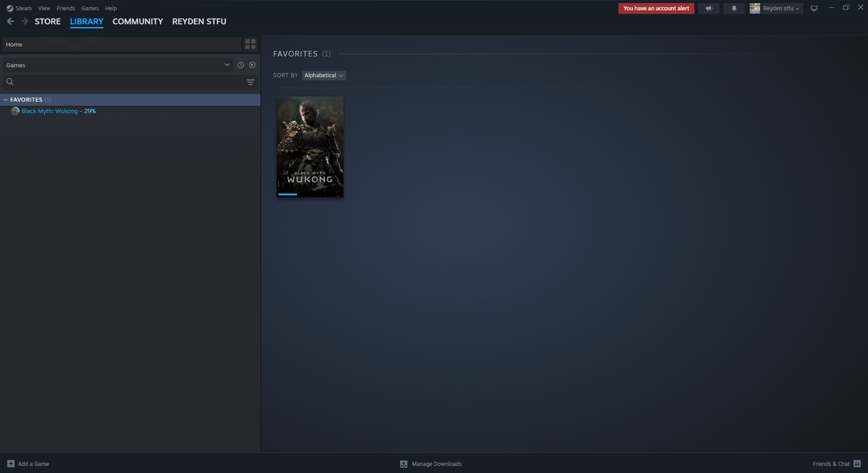This screenshot has width=868, height=473.
Task: Close the Steam window
Action: point(860,7)
